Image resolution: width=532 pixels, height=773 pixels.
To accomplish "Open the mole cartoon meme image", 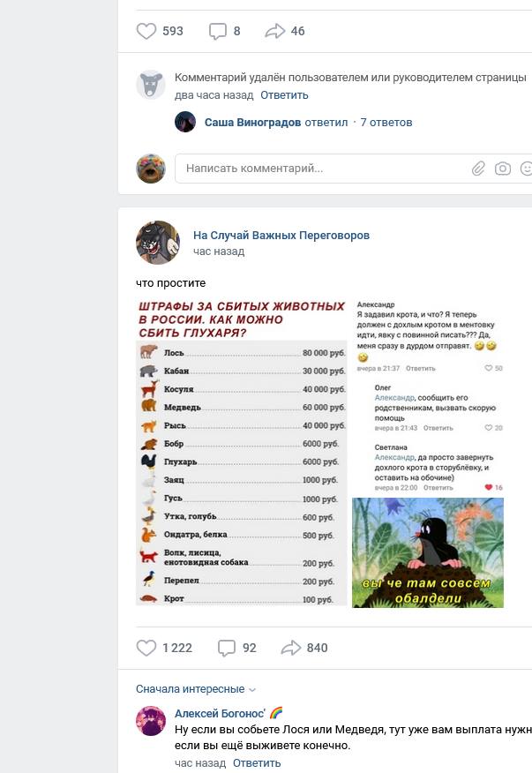I will [x=428, y=552].
